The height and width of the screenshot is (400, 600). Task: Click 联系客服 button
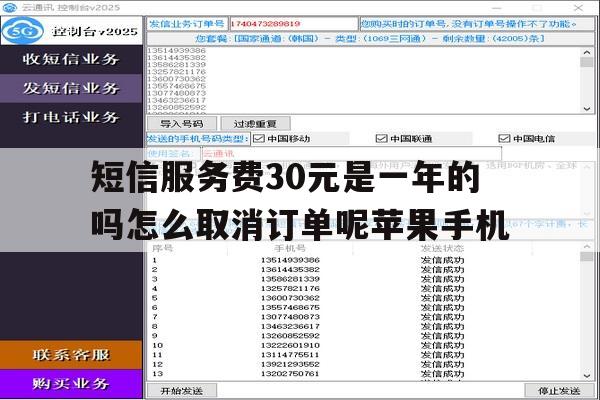tap(71, 355)
